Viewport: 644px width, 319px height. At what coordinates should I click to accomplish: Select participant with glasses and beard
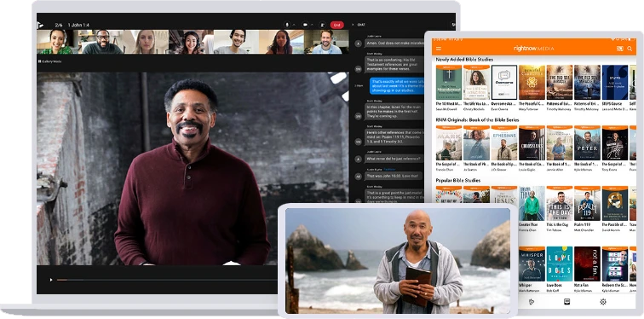[x=102, y=42]
